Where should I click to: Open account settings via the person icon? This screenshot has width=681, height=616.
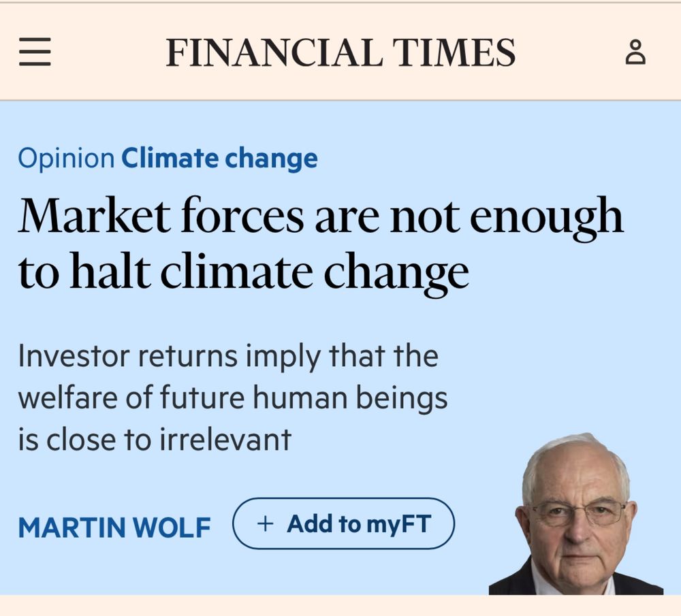tap(636, 52)
